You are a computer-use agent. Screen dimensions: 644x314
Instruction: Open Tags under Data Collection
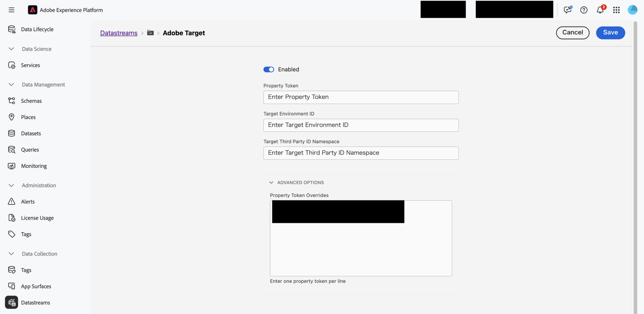(26, 270)
